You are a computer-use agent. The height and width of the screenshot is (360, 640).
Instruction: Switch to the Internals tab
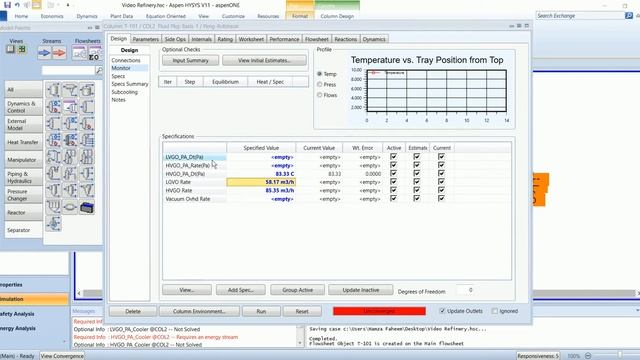click(x=202, y=39)
